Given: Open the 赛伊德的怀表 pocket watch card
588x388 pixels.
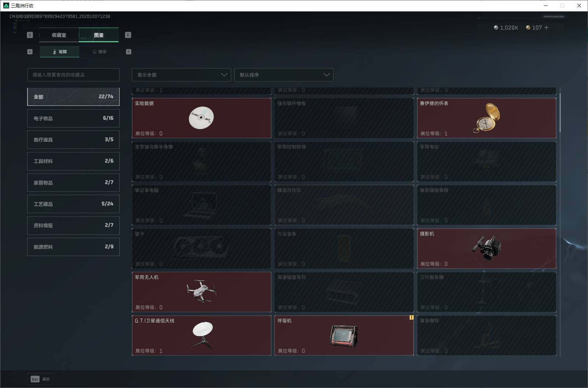Looking at the screenshot, I should (487, 118).
